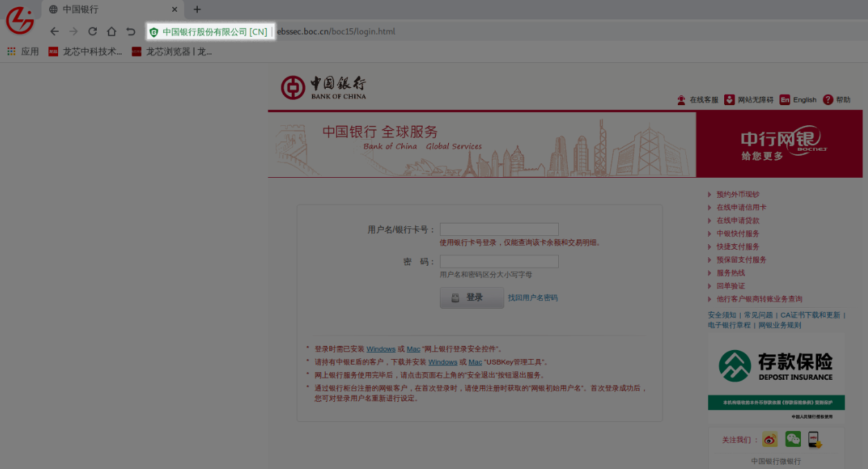Click the mobile banking phone icon
868x469 pixels.
pos(814,439)
